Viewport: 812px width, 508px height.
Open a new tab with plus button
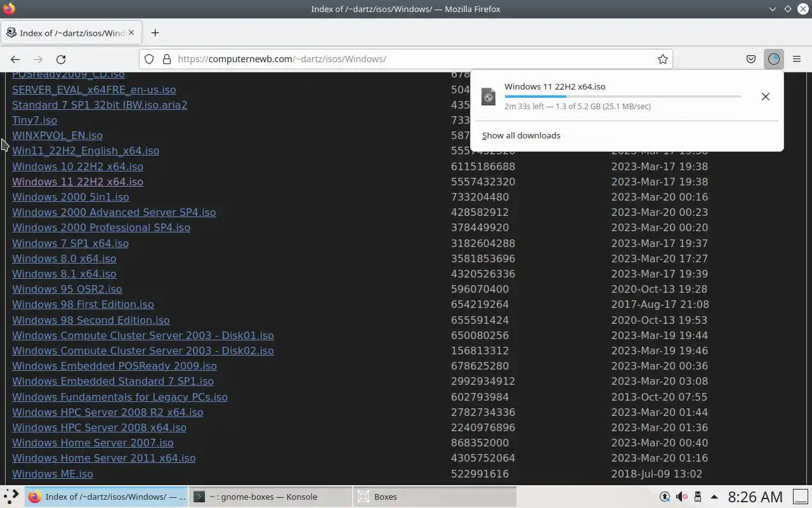[x=155, y=33]
